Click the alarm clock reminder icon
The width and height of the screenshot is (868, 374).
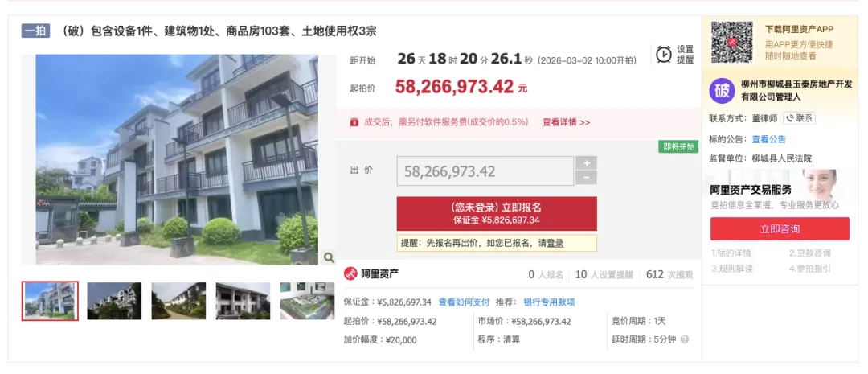(664, 55)
